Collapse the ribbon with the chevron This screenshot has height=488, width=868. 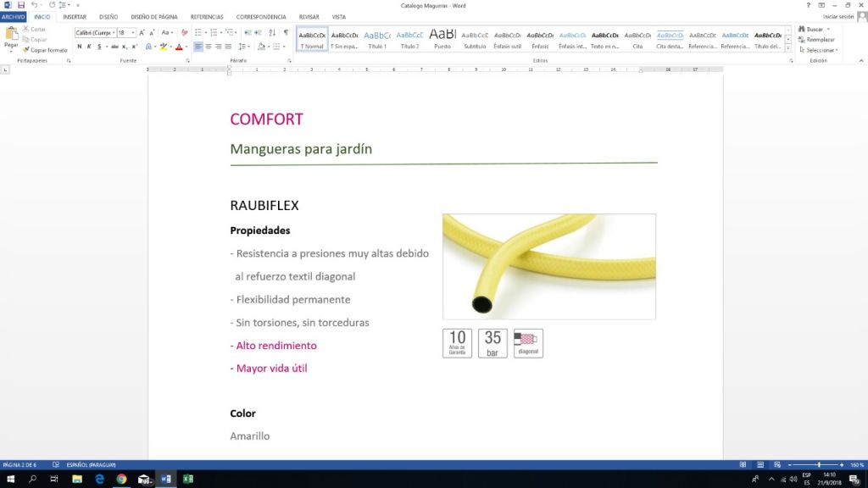861,60
